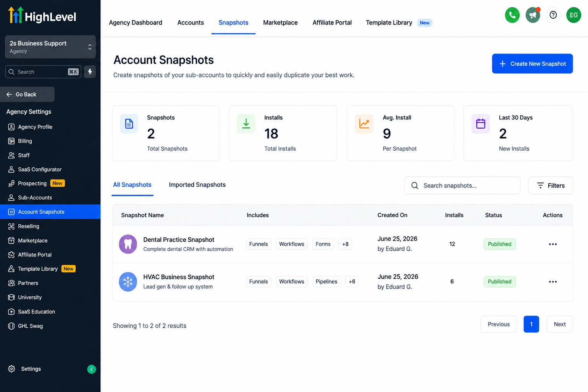This screenshot has height=392, width=588.
Task: Click the Dental Practice tooth icon
Action: pyautogui.click(x=128, y=244)
